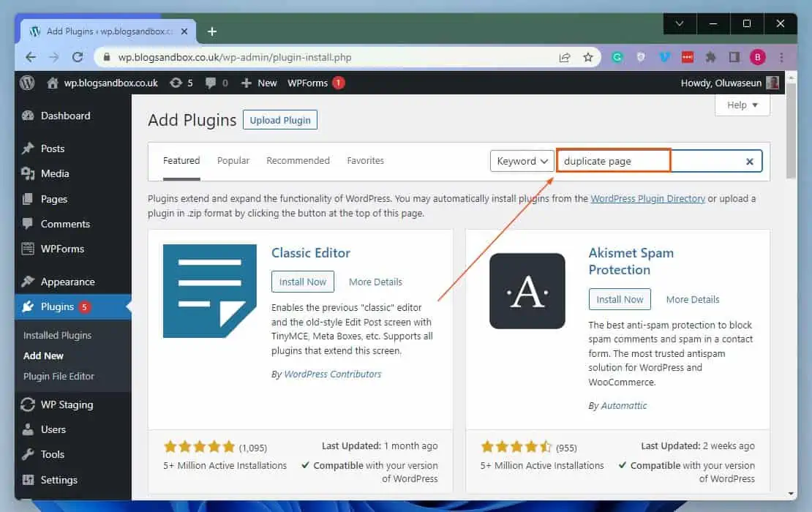Share this page via address bar icon
Screen dimensions: 812x512
click(x=565, y=57)
